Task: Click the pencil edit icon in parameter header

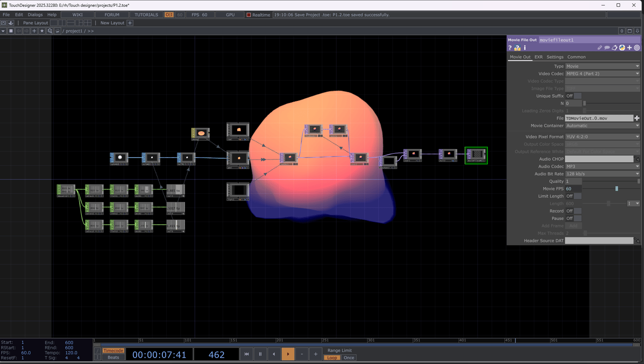Action: point(600,48)
